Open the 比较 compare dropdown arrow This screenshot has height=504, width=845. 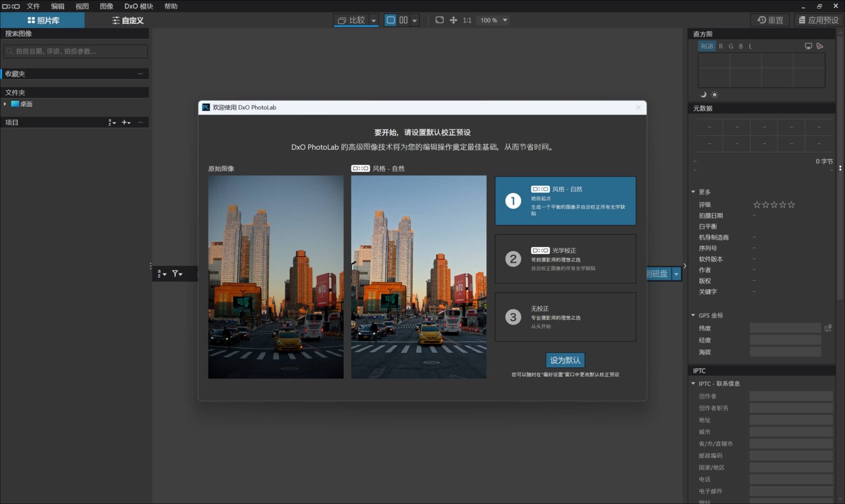pos(373,21)
